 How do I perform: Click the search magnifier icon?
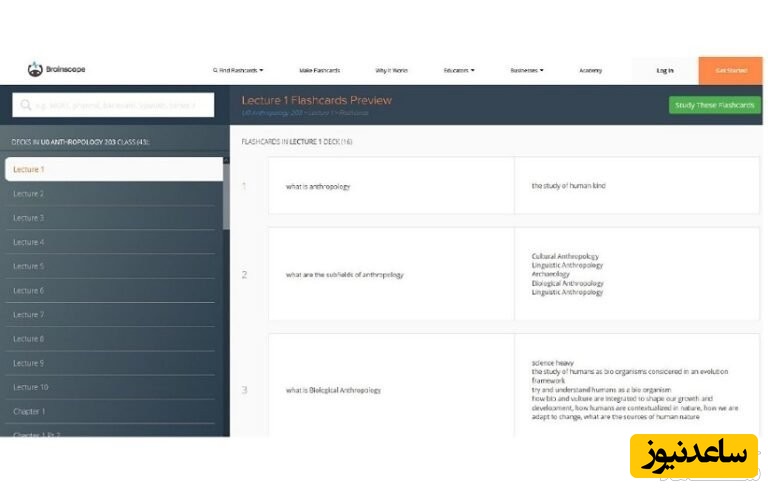pyautogui.click(x=24, y=105)
